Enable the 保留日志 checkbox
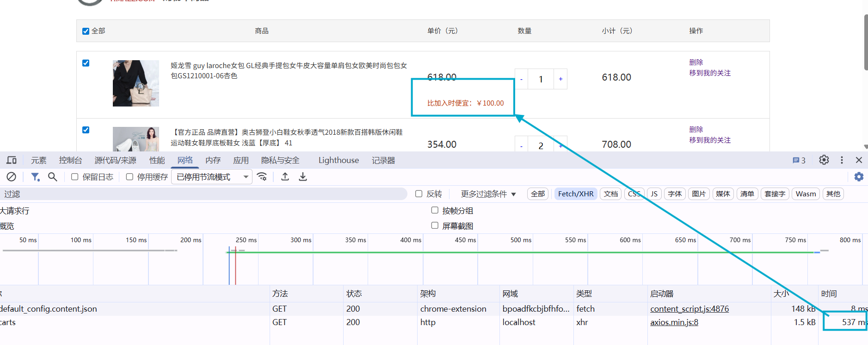Image resolution: width=868 pixels, height=345 pixels. (74, 177)
